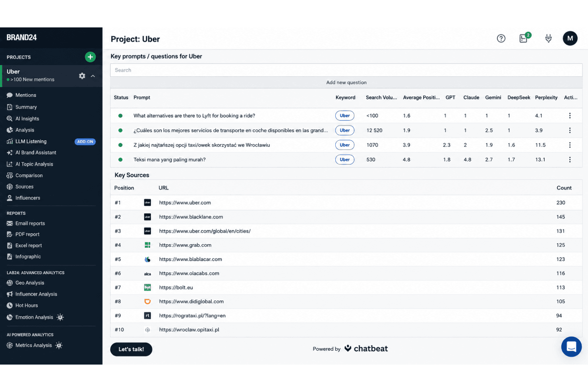588x392 pixels.
Task: Click the Perplexity column header
Action: tap(546, 98)
